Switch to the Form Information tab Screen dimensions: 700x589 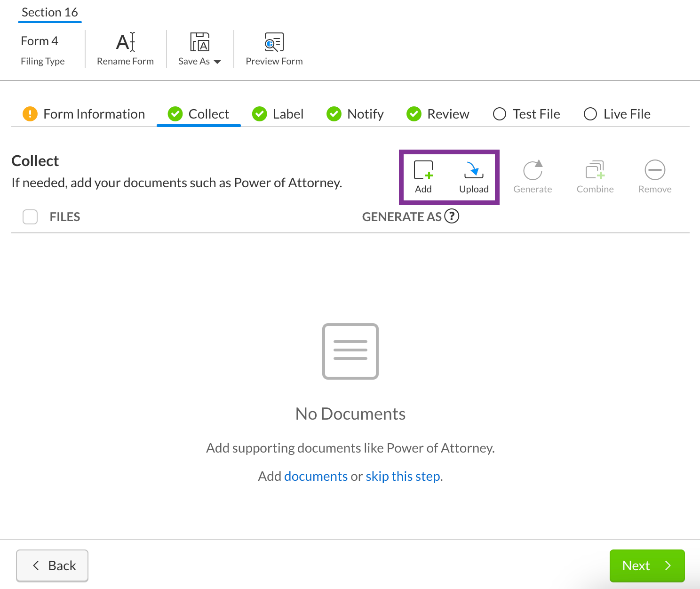(x=84, y=114)
